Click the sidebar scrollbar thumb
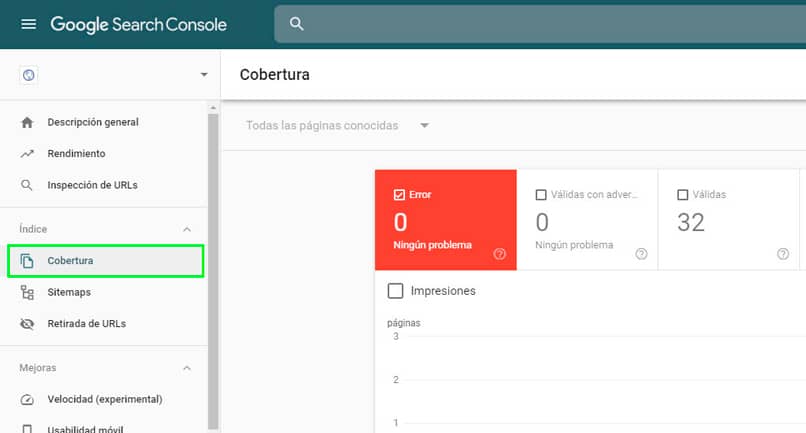The width and height of the screenshot is (806, 433). [x=213, y=271]
